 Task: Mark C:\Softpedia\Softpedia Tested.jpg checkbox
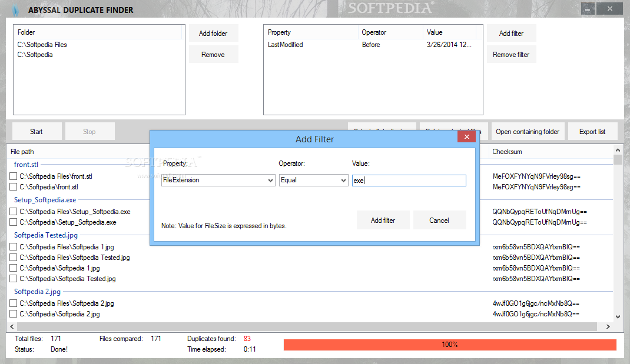tap(14, 279)
